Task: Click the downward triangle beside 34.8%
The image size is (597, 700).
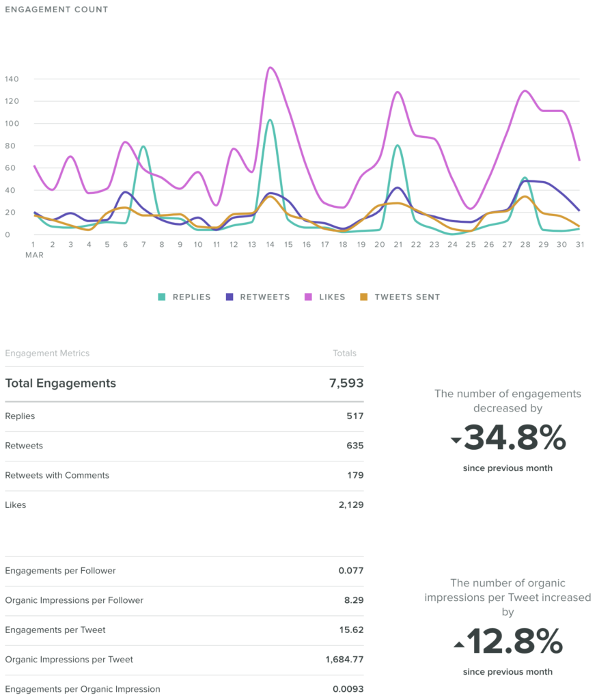Action: pos(456,442)
